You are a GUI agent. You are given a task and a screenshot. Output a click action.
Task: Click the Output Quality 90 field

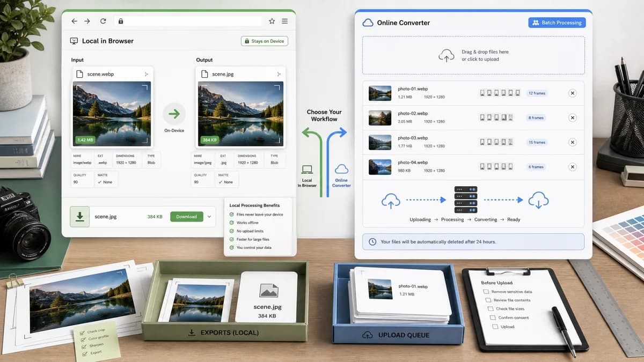(202, 179)
